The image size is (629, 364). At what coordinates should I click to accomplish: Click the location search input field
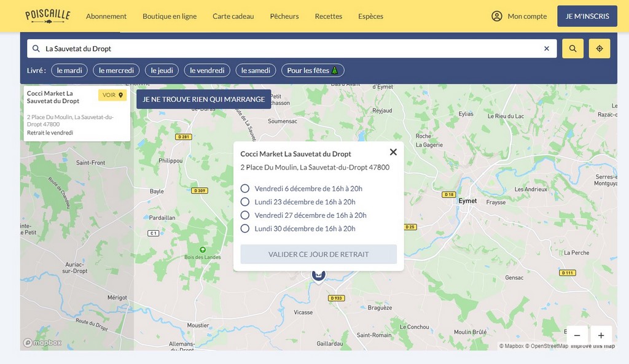[x=289, y=48]
